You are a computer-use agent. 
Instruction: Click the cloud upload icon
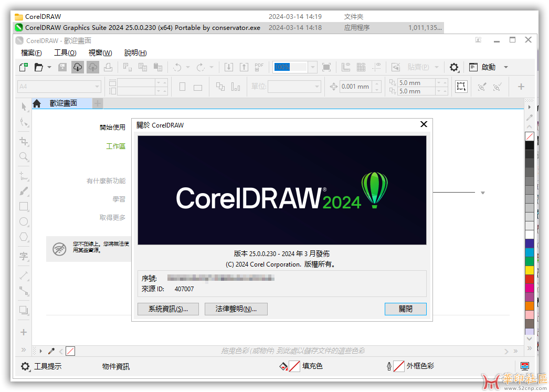pos(93,67)
